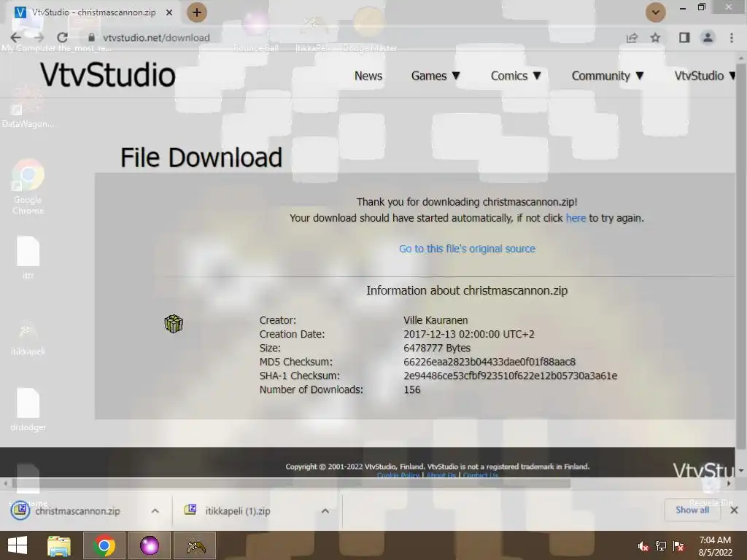Screen dimensions: 747x560
Task: Click the address bar URL
Action: pyautogui.click(x=156, y=38)
